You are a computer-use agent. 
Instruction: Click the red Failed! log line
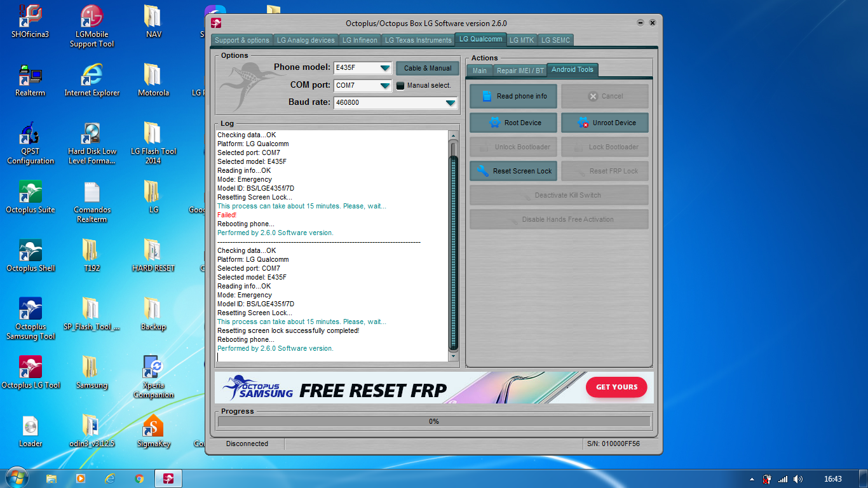click(227, 215)
